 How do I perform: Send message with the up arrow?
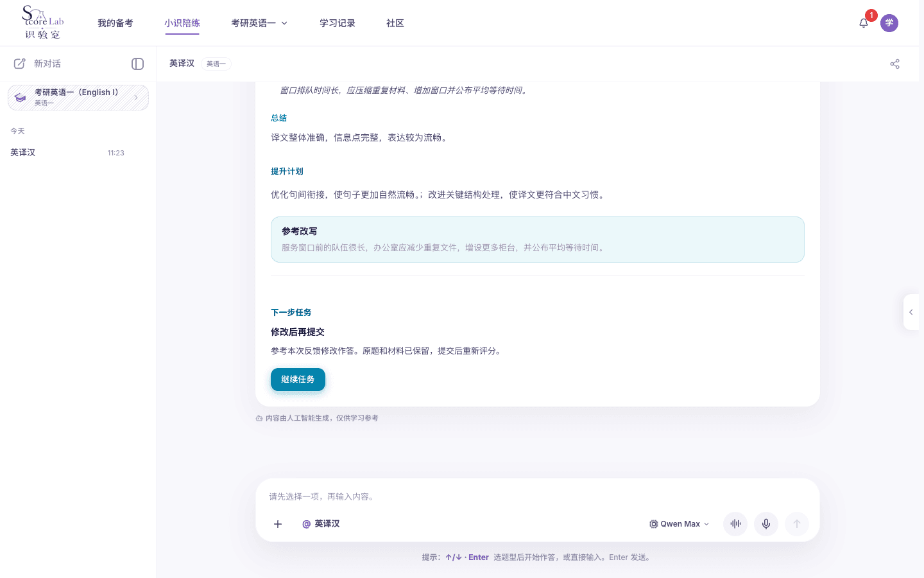(x=797, y=524)
